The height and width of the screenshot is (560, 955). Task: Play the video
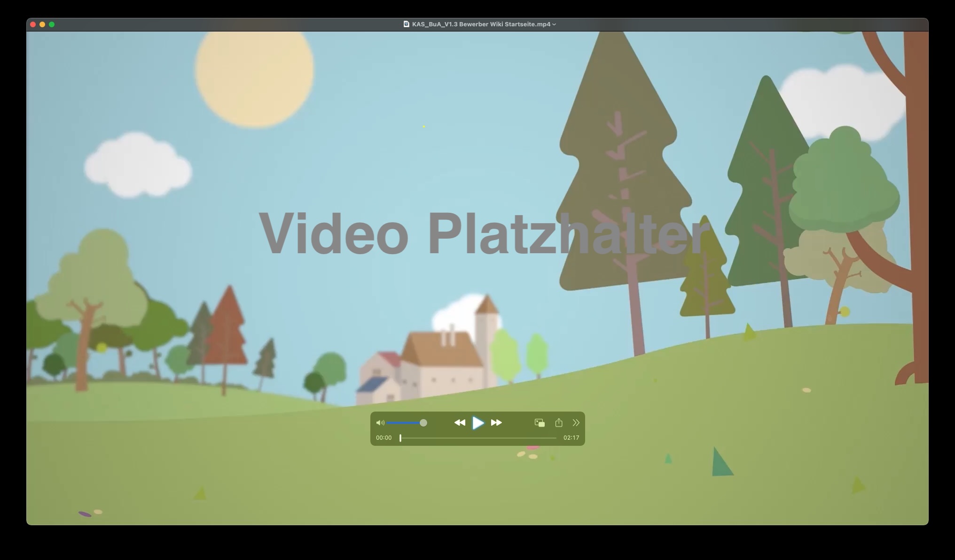click(x=477, y=423)
